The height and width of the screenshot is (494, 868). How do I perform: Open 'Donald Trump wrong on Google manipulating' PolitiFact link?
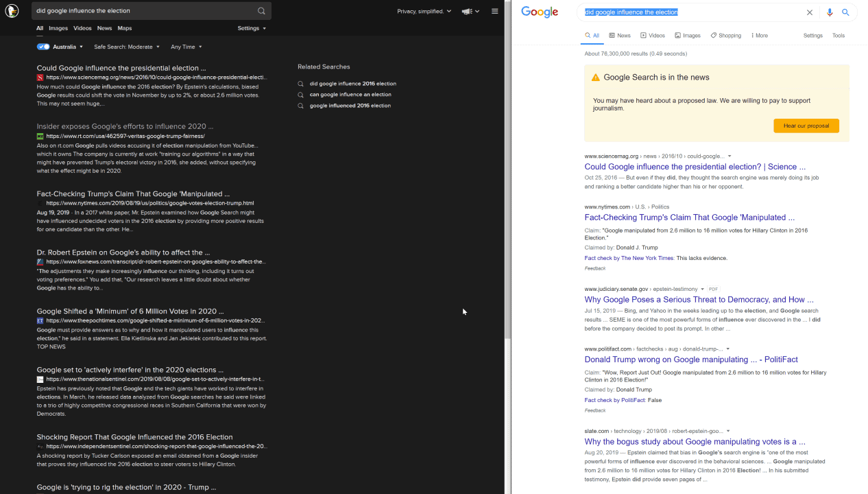point(691,360)
